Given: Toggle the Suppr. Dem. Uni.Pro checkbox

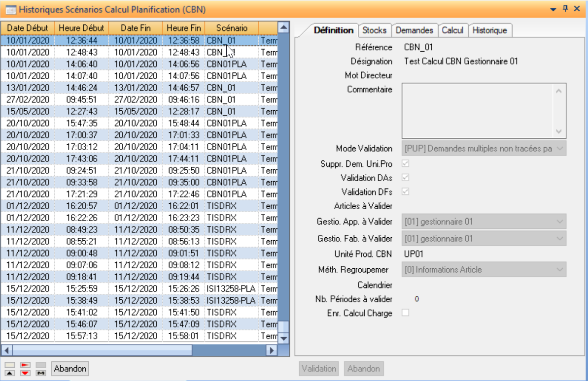Looking at the screenshot, I should [406, 163].
